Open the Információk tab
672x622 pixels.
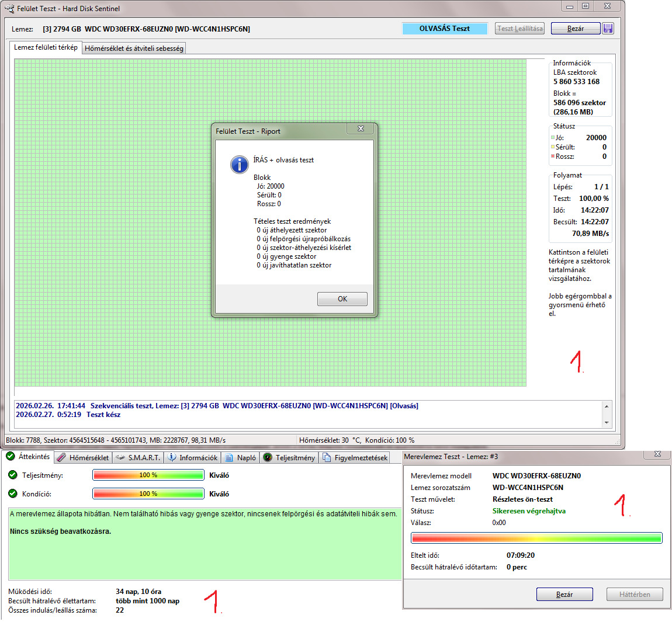192,457
